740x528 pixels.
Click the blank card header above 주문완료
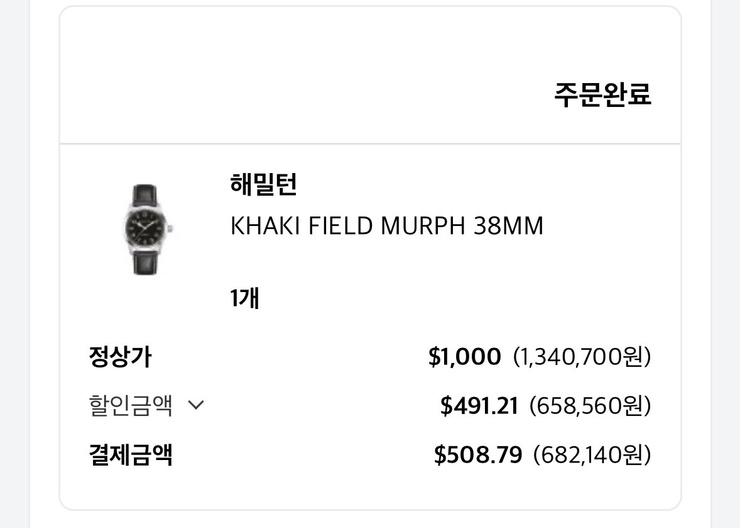[370, 40]
